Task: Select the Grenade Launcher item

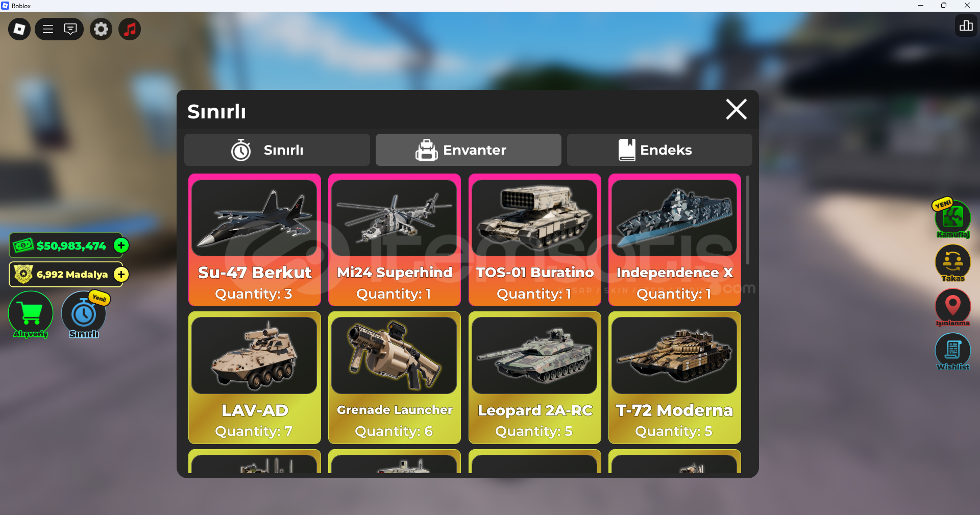Action: tap(395, 378)
